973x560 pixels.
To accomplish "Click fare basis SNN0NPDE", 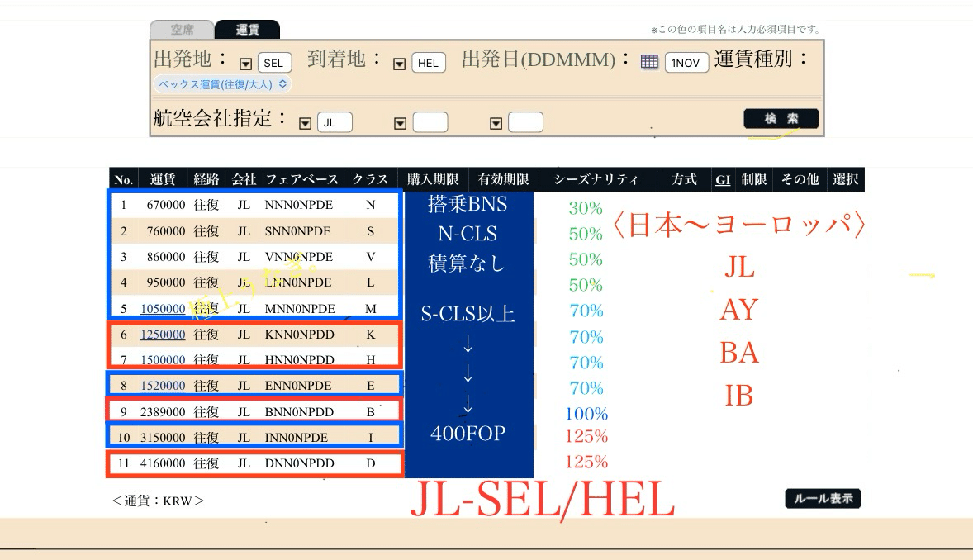I will coord(298,231).
